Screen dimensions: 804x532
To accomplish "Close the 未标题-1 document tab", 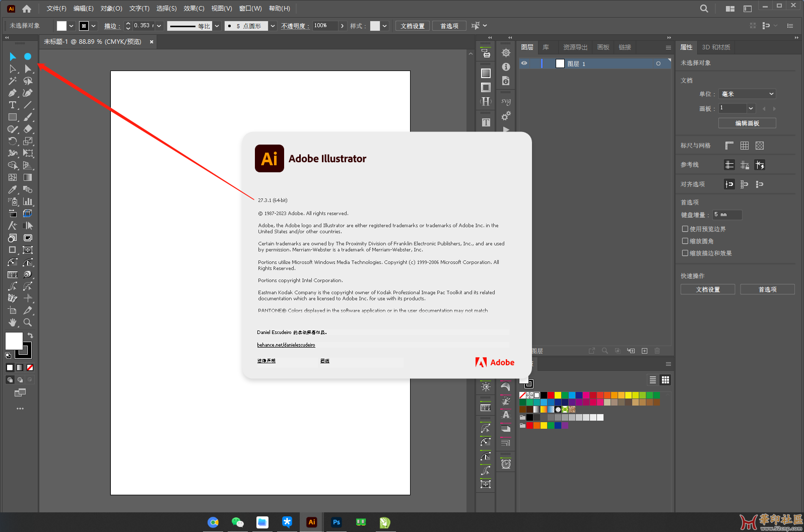I will pos(152,42).
